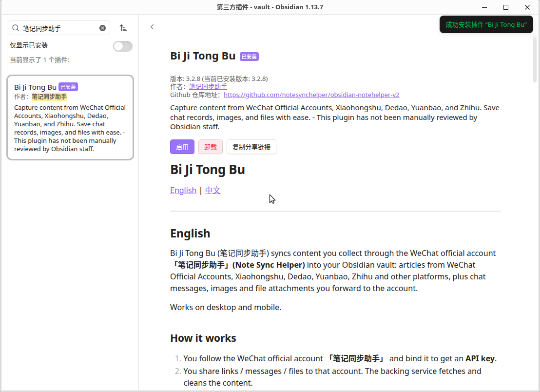Viewport: 540px width, 392px height.
Task: Select the Bi Ji Tong Bu plugin card
Action: click(70, 118)
